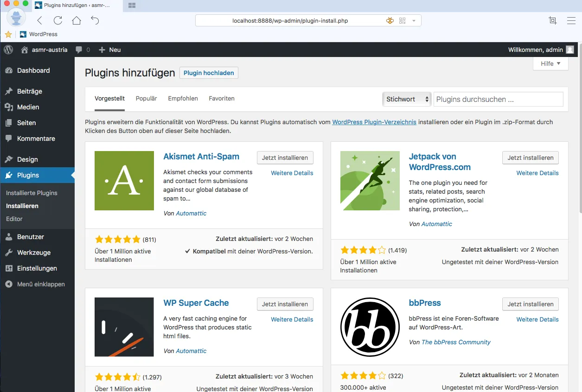The width and height of the screenshot is (582, 392).
Task: Install bbPress now
Action: 531,304
